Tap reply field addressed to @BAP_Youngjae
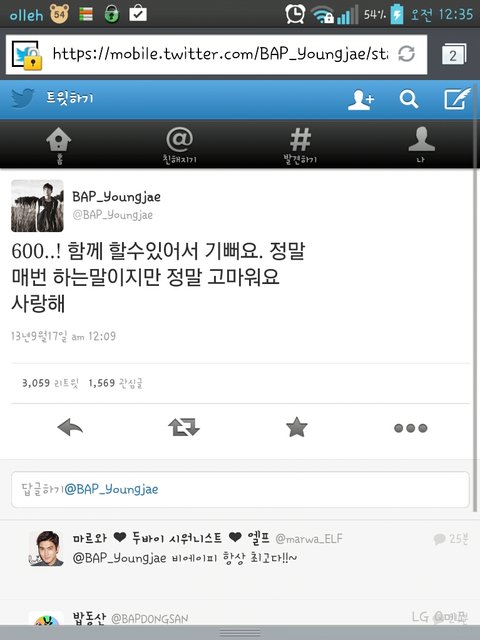The image size is (480, 640). click(x=240, y=489)
